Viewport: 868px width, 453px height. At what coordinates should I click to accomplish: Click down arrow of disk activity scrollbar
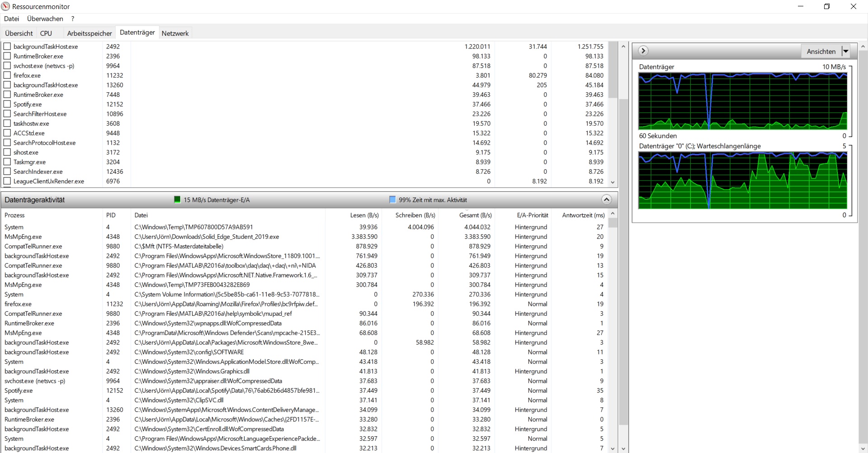click(613, 448)
